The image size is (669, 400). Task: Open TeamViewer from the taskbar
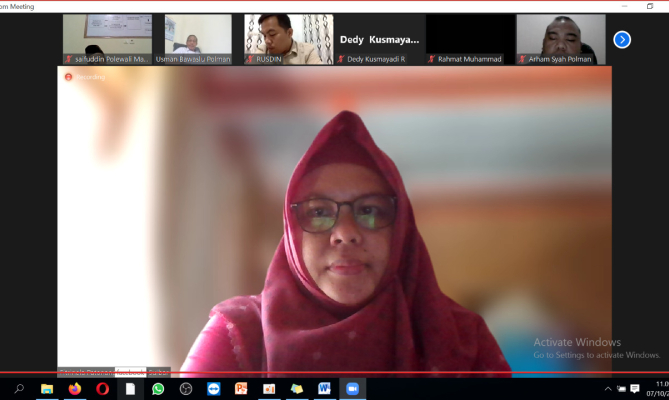tap(213, 388)
